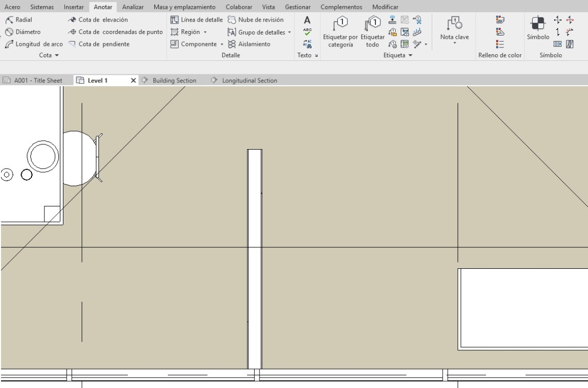Expand the Cota panel
588x388 pixels.
[50, 55]
